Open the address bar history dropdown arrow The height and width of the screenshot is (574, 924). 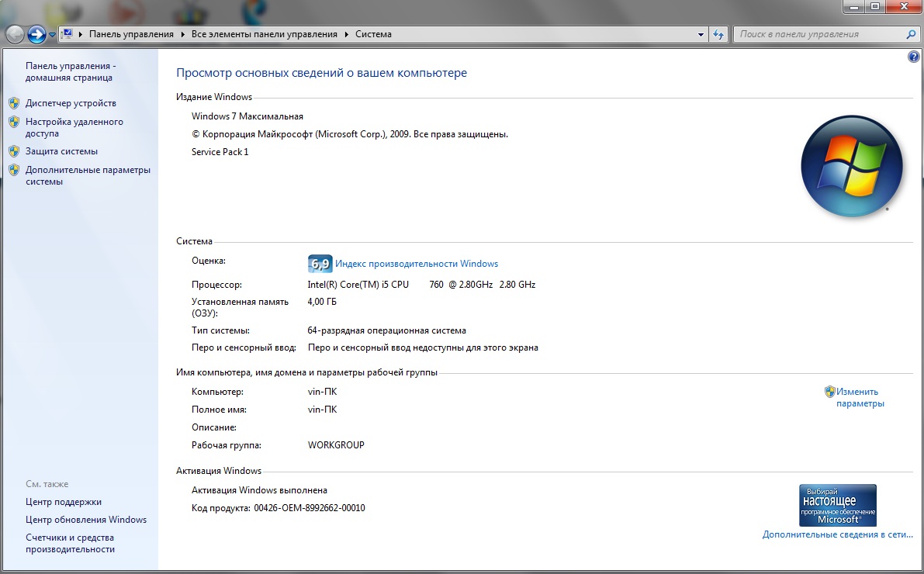tap(701, 34)
